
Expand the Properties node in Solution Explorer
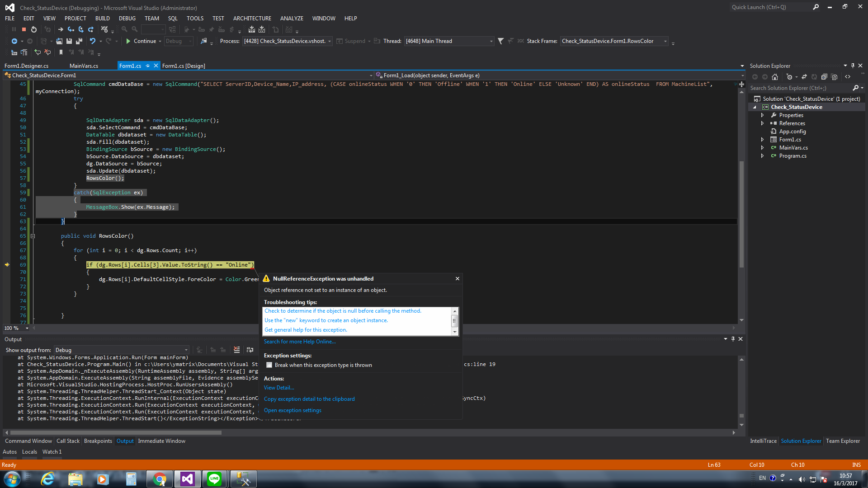(x=762, y=115)
